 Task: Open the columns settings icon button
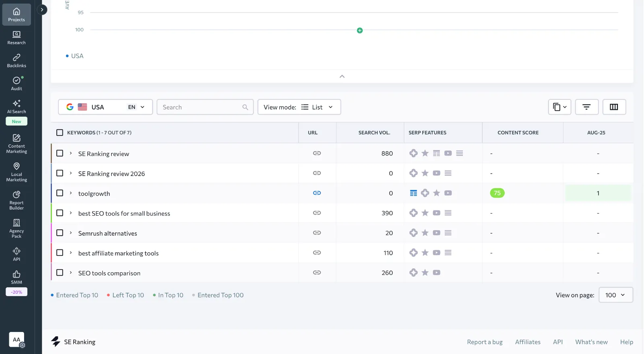(x=614, y=107)
